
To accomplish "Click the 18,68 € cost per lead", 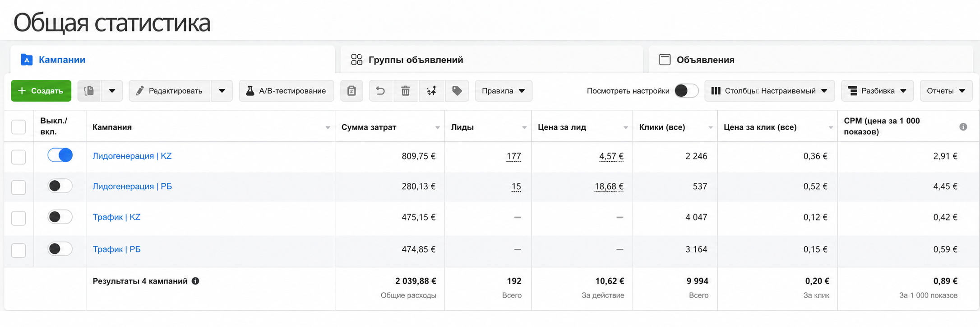I will pyautogui.click(x=609, y=187).
